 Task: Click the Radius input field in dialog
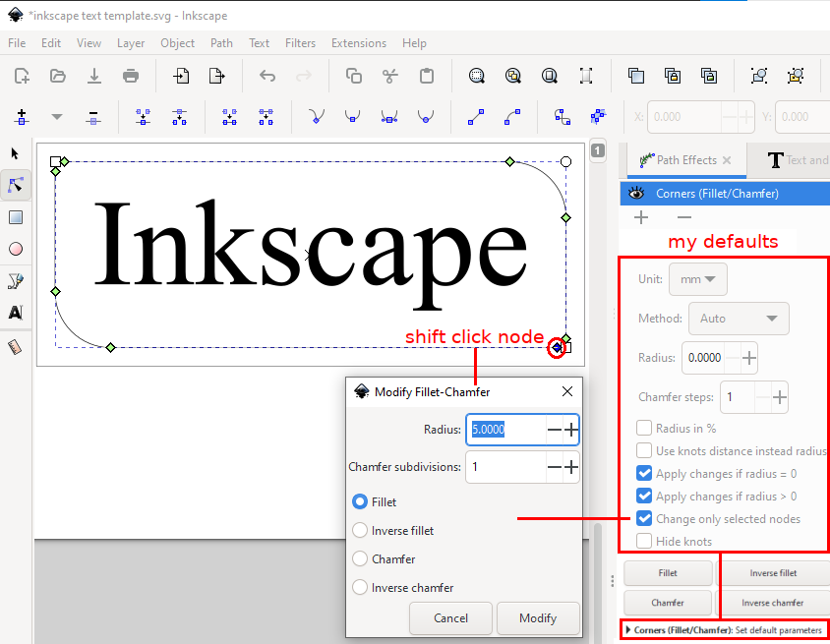coord(506,429)
